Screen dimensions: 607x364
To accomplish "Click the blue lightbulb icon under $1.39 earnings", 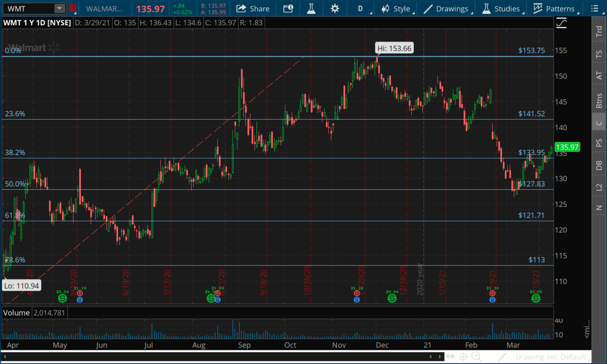I will tap(492, 299).
